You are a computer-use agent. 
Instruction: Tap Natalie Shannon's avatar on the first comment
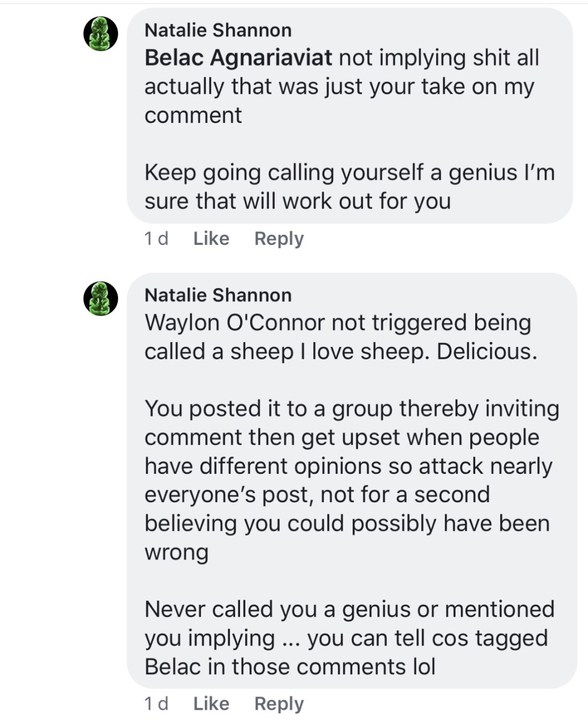pos(100,34)
